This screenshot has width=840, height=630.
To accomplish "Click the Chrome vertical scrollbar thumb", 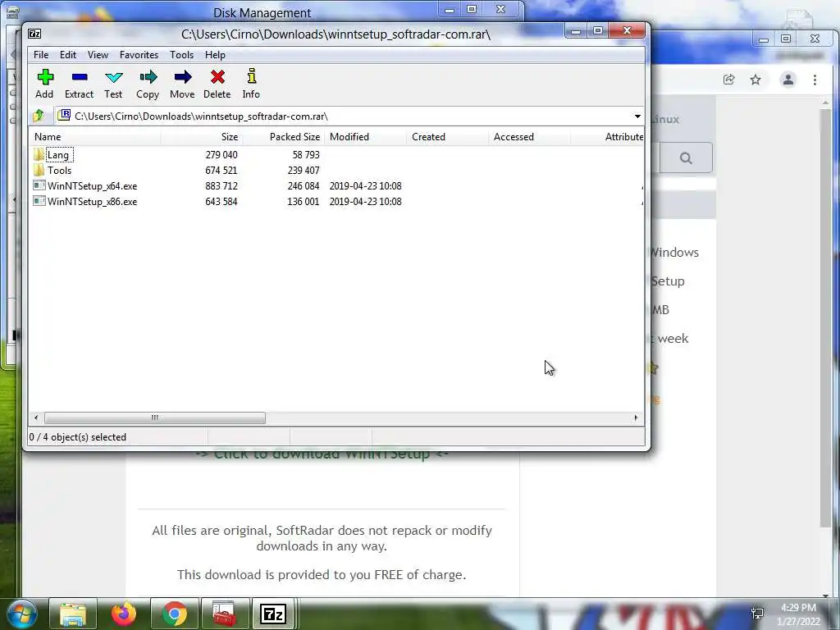I will click(825, 317).
